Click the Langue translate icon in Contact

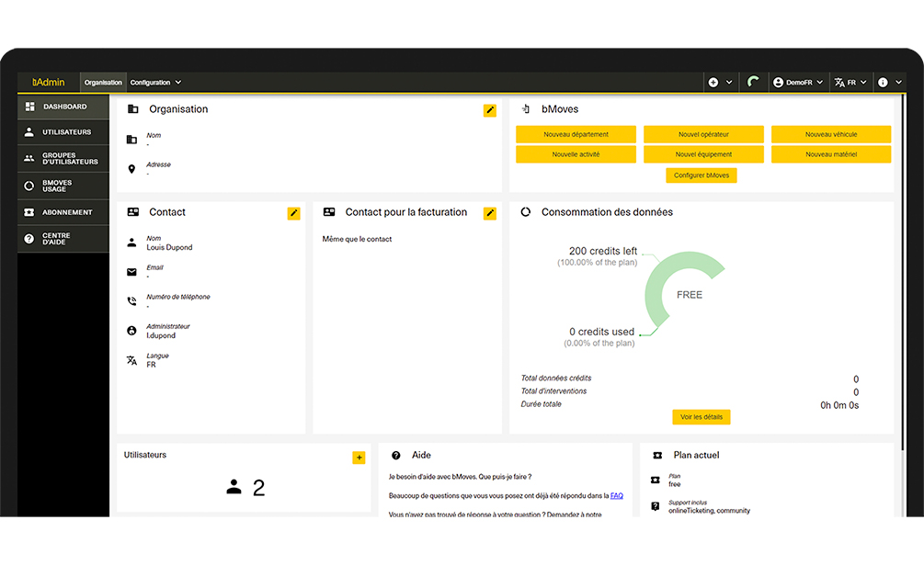click(132, 360)
